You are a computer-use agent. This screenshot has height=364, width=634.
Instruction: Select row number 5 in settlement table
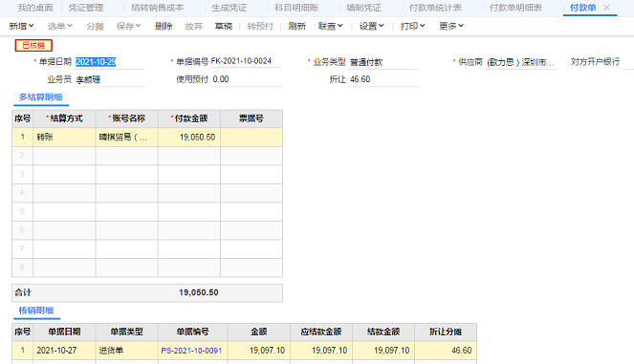pyautogui.click(x=22, y=211)
